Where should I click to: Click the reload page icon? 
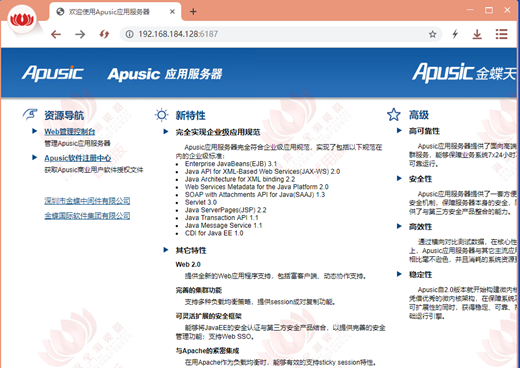pos(104,34)
